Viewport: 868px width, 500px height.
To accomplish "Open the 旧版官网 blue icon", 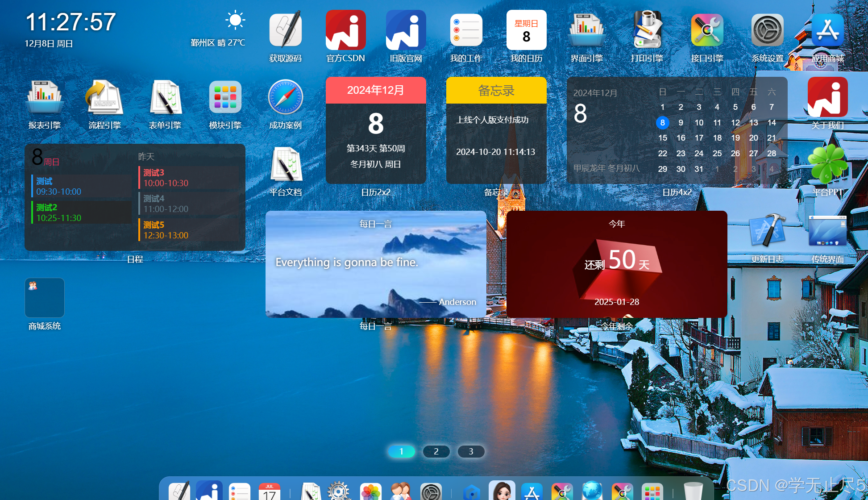I will coord(406,30).
